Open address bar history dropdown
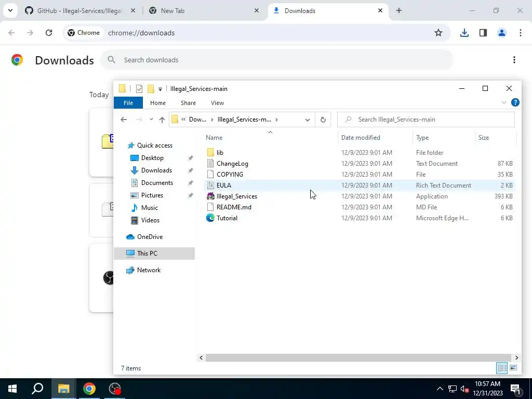The height and width of the screenshot is (399, 532). (308, 120)
